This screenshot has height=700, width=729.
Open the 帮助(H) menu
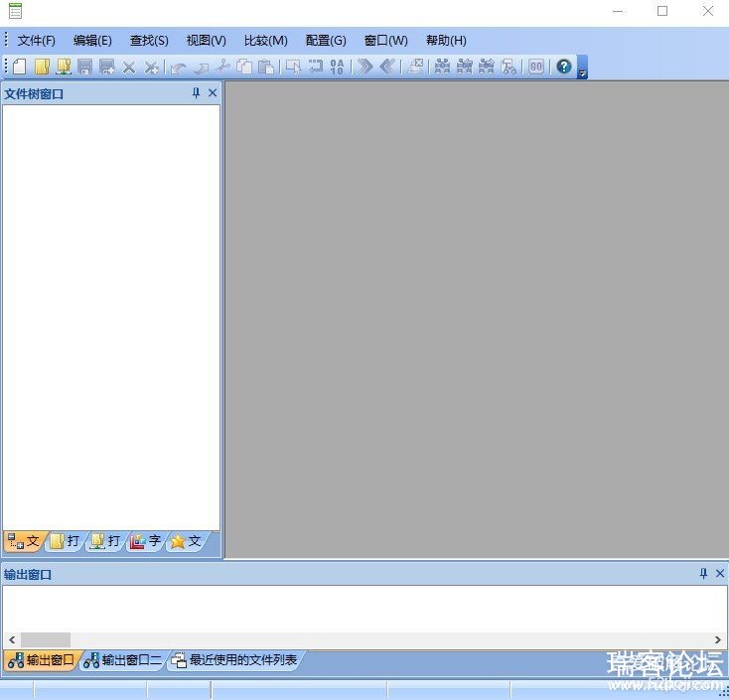(x=446, y=41)
